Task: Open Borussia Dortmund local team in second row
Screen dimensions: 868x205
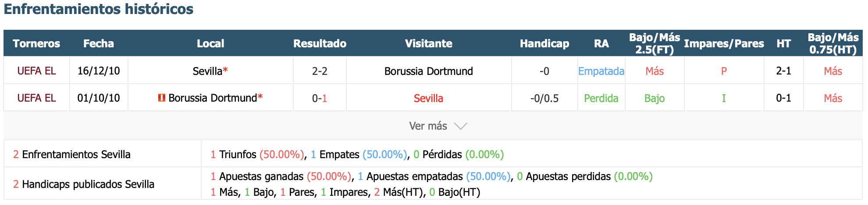Action: coord(213,98)
